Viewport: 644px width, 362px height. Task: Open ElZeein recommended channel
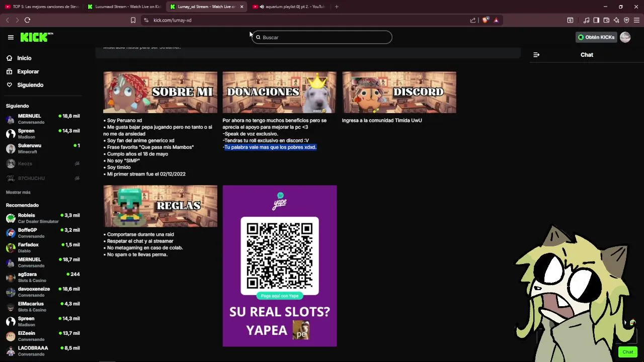[43, 336]
